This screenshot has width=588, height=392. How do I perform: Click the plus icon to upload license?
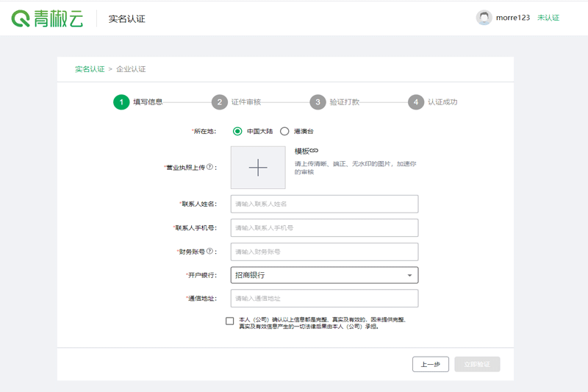tap(258, 168)
